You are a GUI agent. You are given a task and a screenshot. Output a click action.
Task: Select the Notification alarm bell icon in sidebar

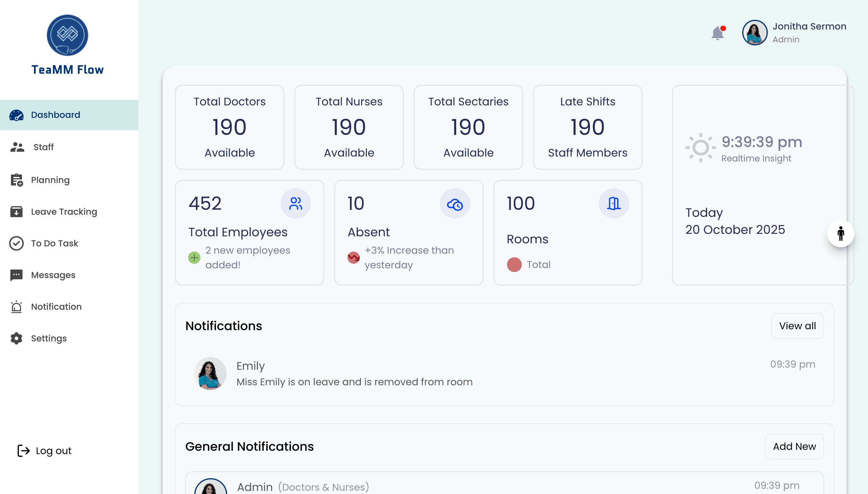17,307
